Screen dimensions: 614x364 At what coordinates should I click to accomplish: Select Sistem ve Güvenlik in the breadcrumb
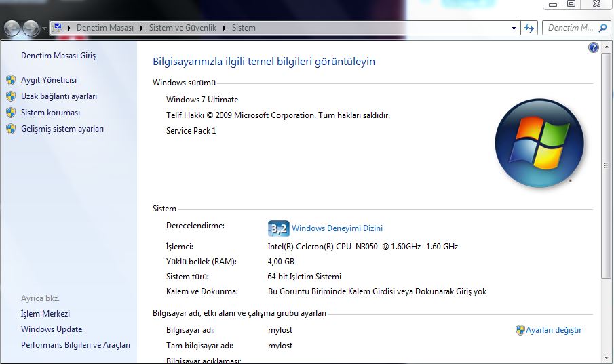[x=183, y=28]
